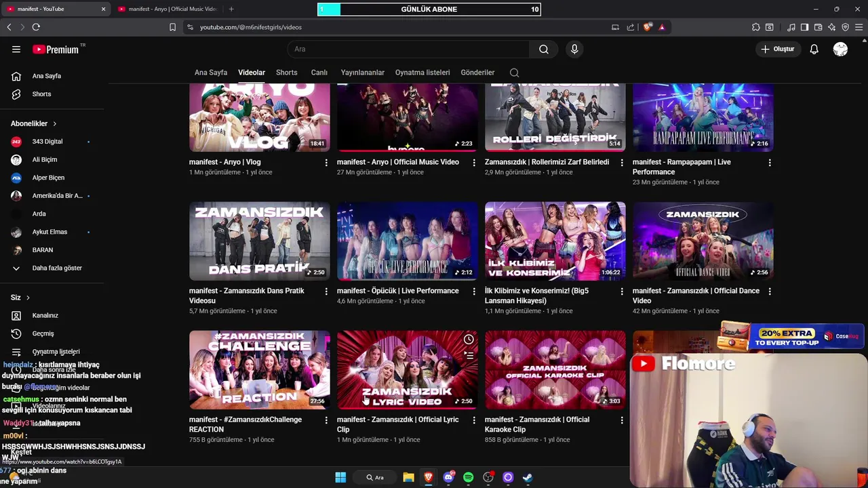Viewport: 868px width, 488px height.
Task: Add Lyric Clip to watch later
Action: click(x=469, y=340)
